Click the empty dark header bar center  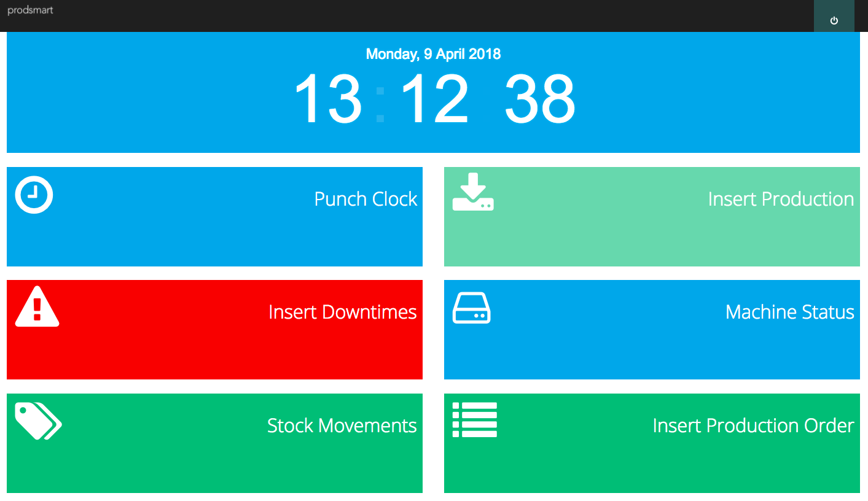point(430,16)
